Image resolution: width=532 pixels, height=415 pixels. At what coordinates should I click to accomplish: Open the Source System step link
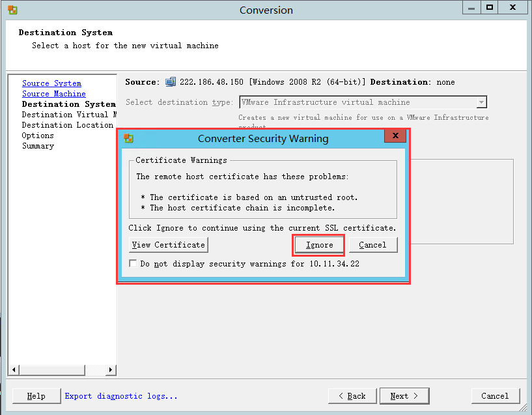51,83
